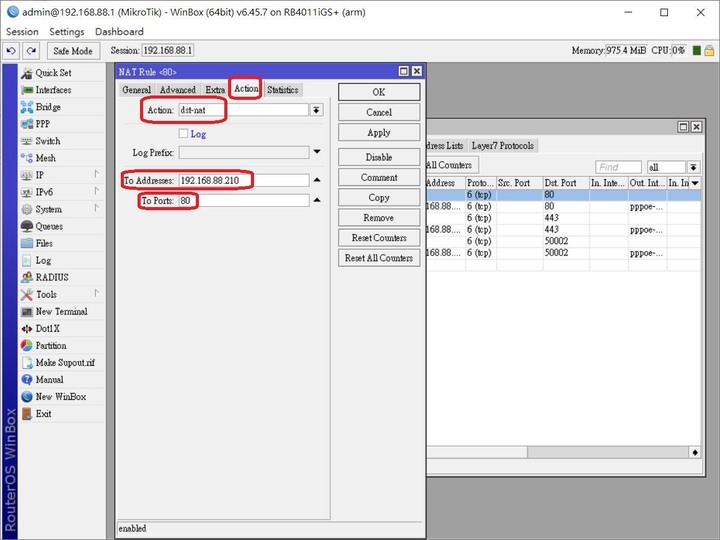Image resolution: width=720 pixels, height=540 pixels.
Task: Open Partition from the sidebar
Action: [62, 346]
